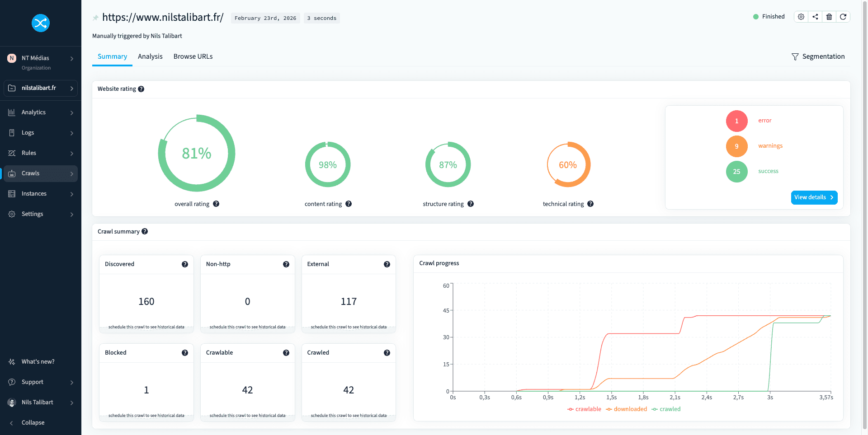Expand Analytics menu chevron

tap(72, 113)
